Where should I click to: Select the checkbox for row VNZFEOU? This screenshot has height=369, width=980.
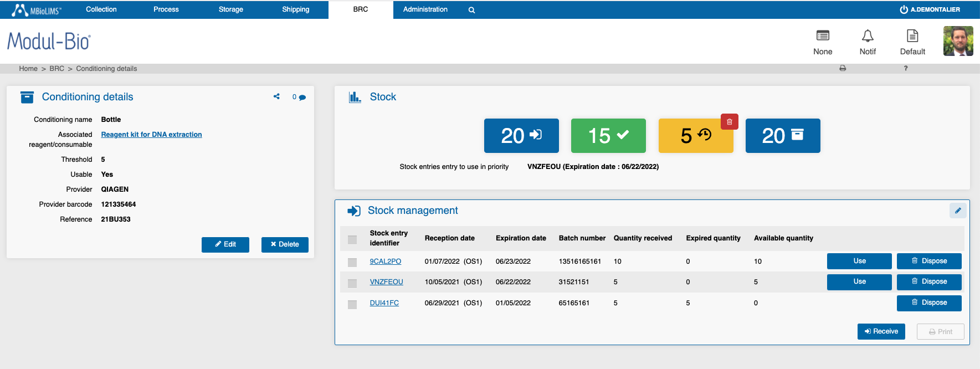pyautogui.click(x=352, y=283)
